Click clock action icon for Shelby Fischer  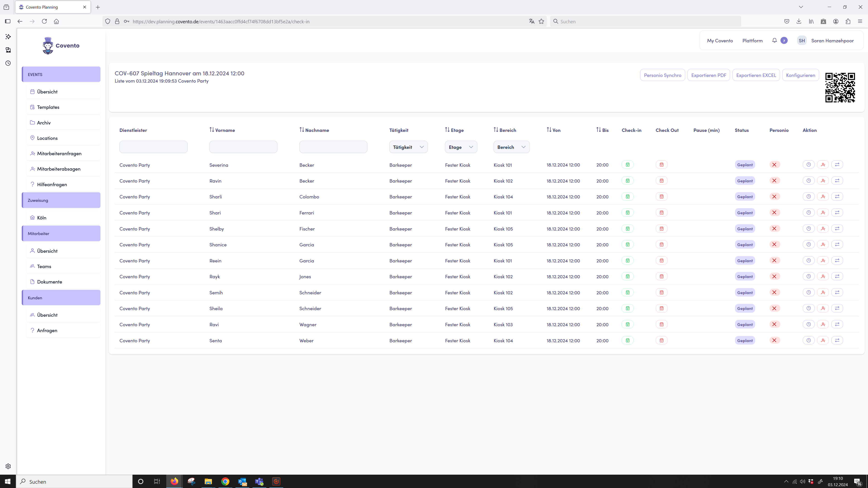point(808,229)
